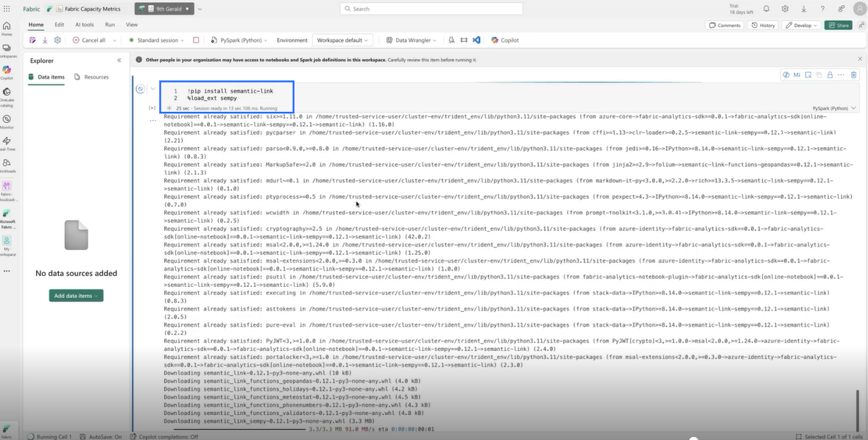Click the green Share button
This screenshot has width=868, height=440.
[839, 25]
